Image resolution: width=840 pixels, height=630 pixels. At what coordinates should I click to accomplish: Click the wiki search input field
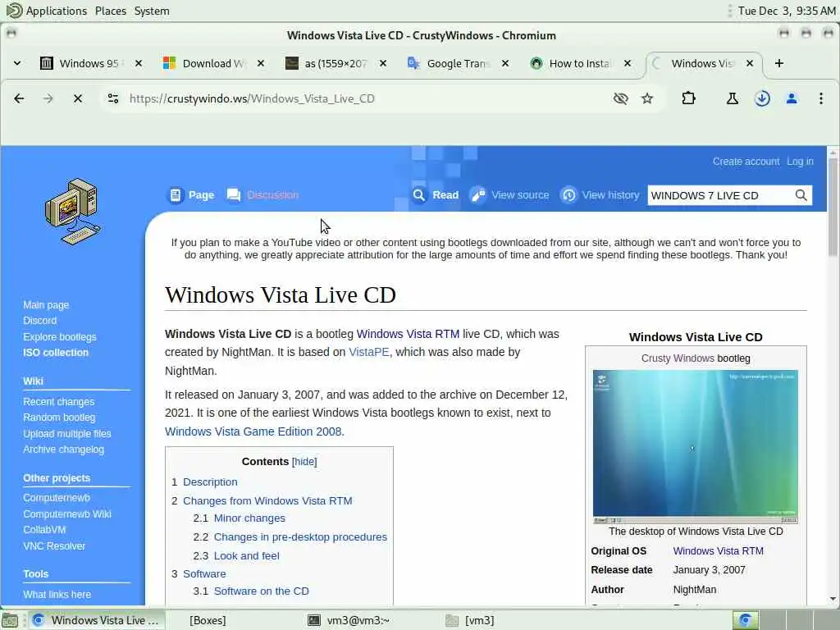(x=719, y=195)
